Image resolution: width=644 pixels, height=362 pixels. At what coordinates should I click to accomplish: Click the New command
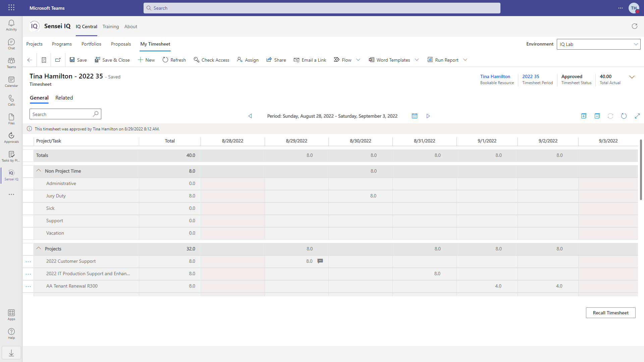tap(146, 60)
